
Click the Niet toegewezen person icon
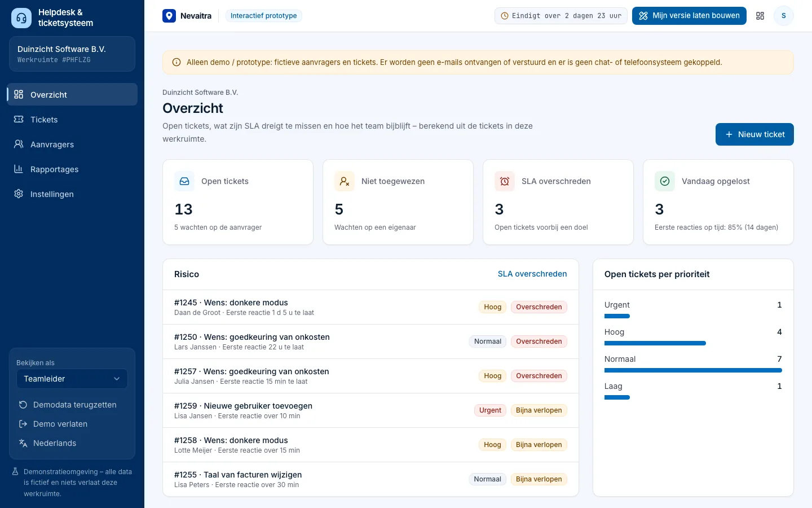click(345, 181)
